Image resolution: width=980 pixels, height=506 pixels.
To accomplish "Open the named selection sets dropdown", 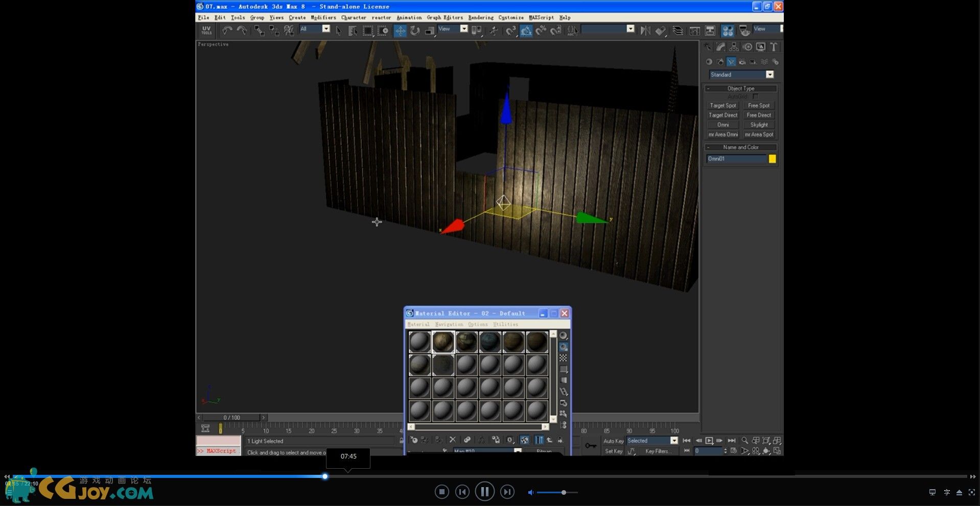I will [x=608, y=29].
